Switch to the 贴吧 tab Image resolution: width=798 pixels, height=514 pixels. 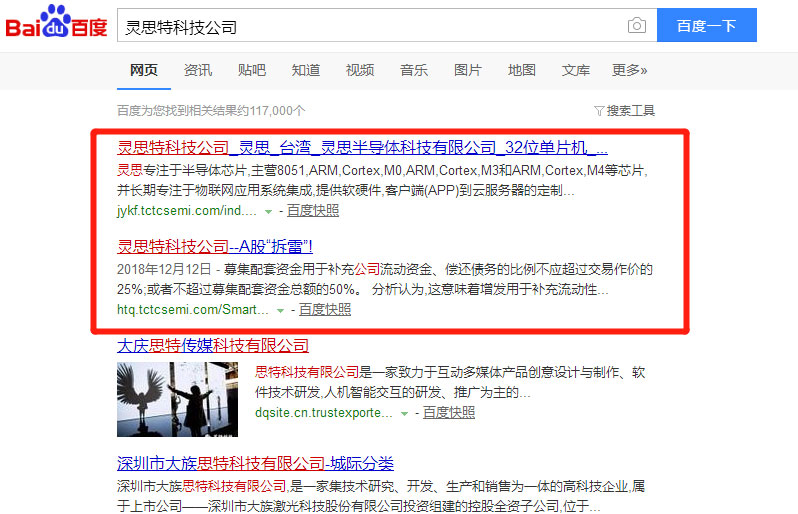(x=252, y=70)
